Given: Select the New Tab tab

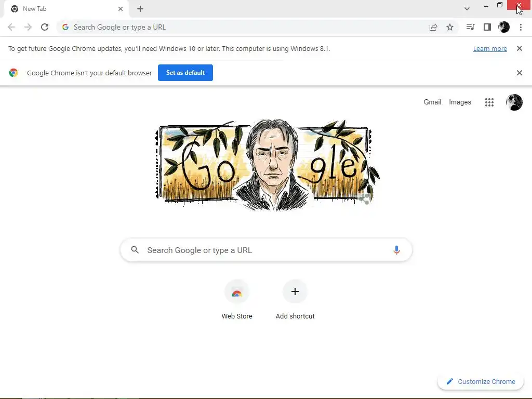Looking at the screenshot, I should pos(62,9).
